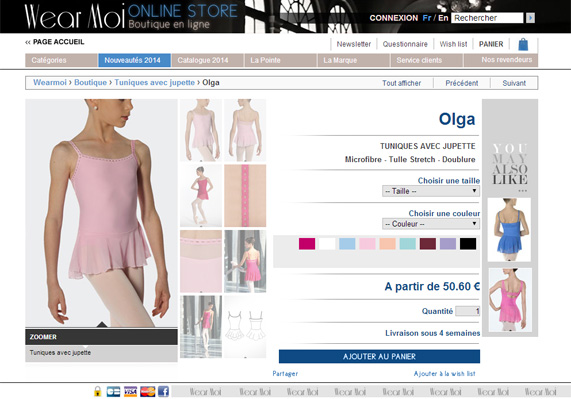
Task: Click the Rechercher search field
Action: [x=487, y=17]
